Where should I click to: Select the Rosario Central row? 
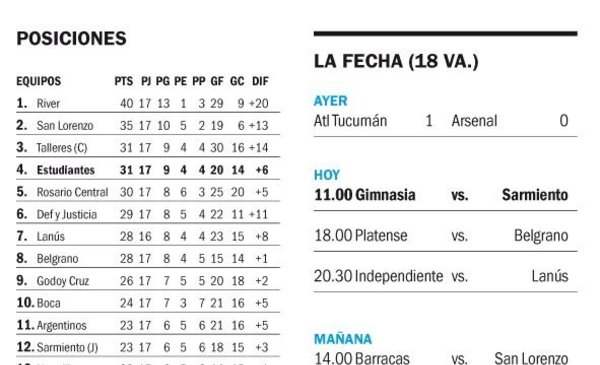tap(148, 192)
